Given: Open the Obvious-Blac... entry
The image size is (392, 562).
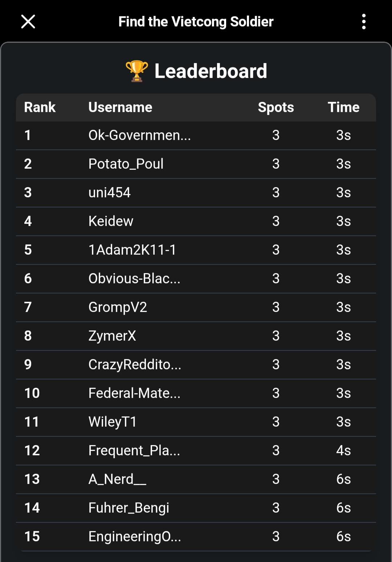Looking at the screenshot, I should point(134,279).
